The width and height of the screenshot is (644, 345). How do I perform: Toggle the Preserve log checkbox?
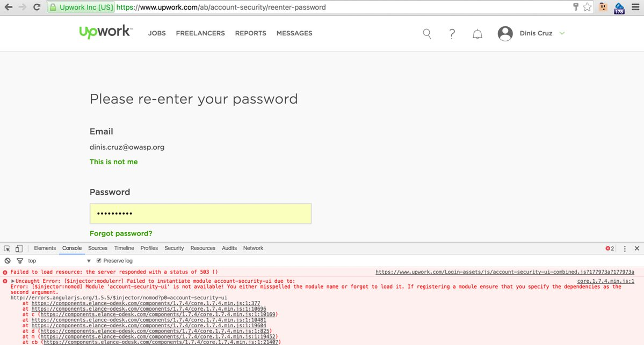click(x=99, y=261)
